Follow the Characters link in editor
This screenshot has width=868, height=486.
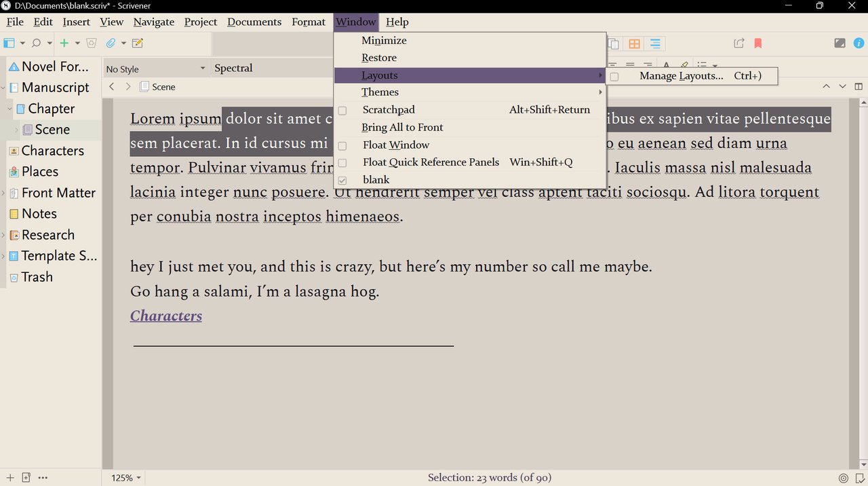pos(166,316)
